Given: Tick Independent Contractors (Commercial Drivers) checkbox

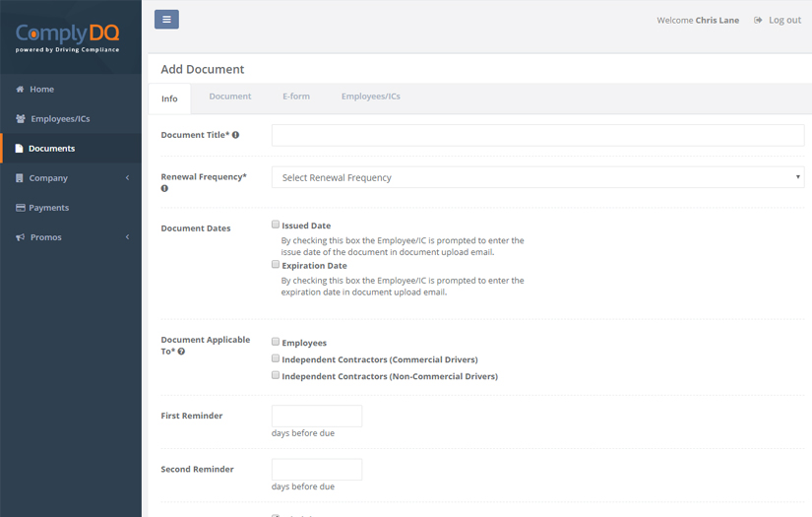Looking at the screenshot, I should click(x=276, y=358).
